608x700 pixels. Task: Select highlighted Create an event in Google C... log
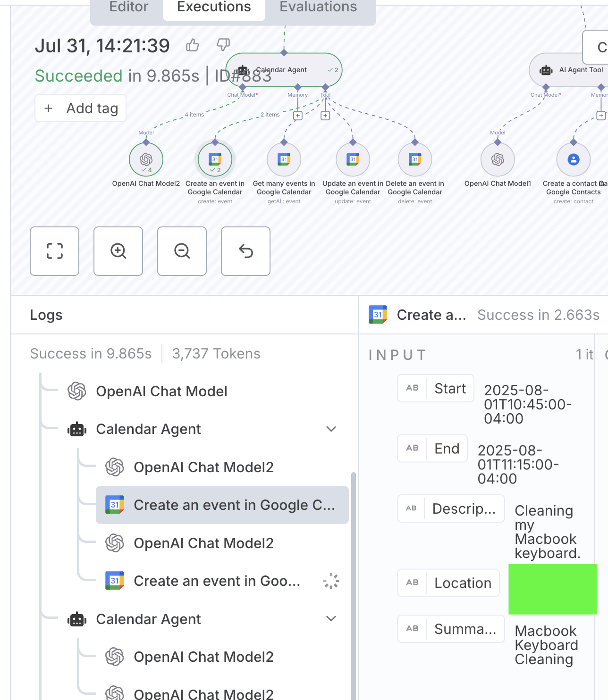(x=222, y=505)
